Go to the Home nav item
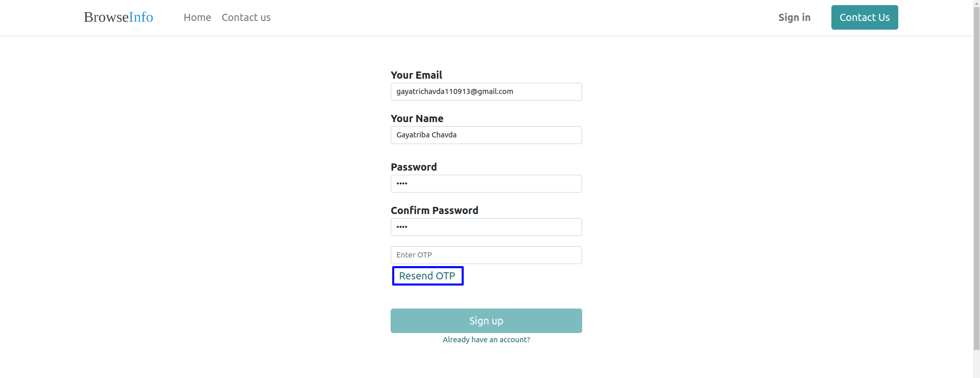980x378 pixels. [197, 17]
